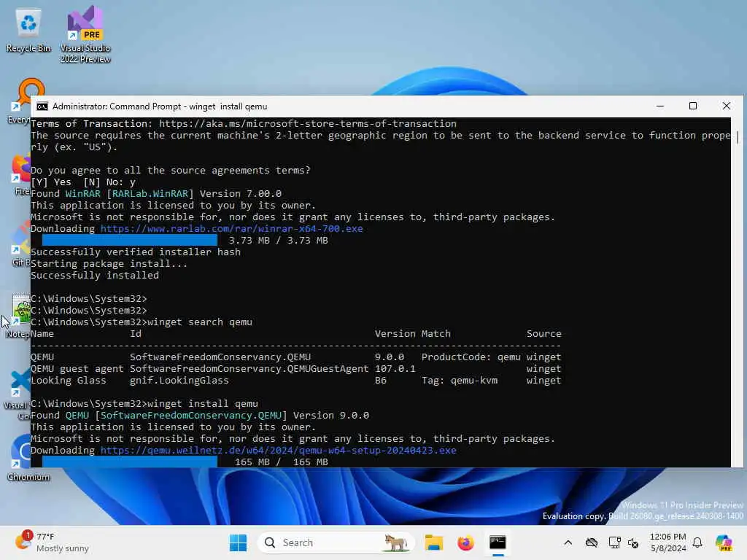Click the cloud sync tray icon

click(x=591, y=542)
